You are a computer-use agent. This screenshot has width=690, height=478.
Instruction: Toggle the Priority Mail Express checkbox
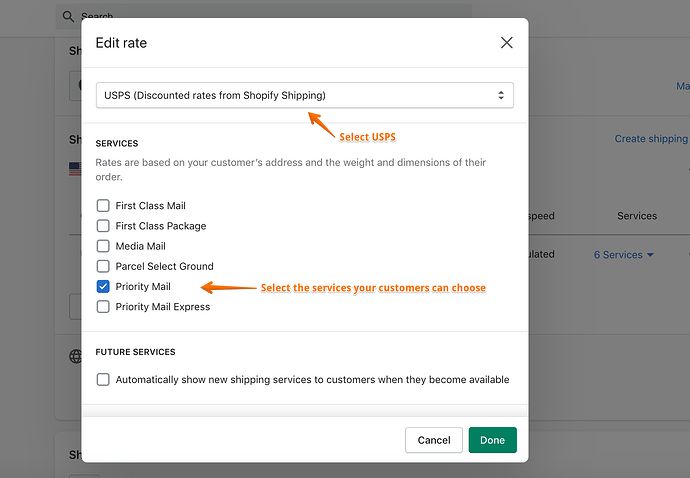(103, 307)
